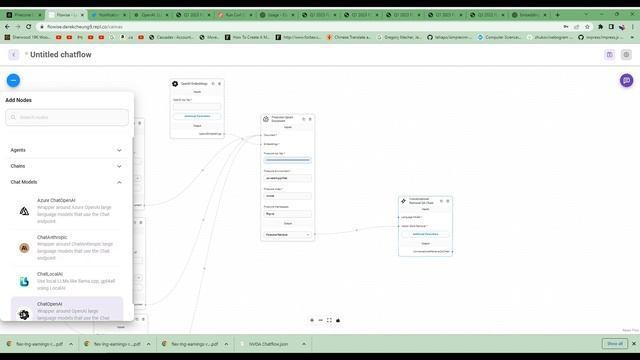Click the Pinecone Api Key field
The image size is (640, 360).
[287, 160]
